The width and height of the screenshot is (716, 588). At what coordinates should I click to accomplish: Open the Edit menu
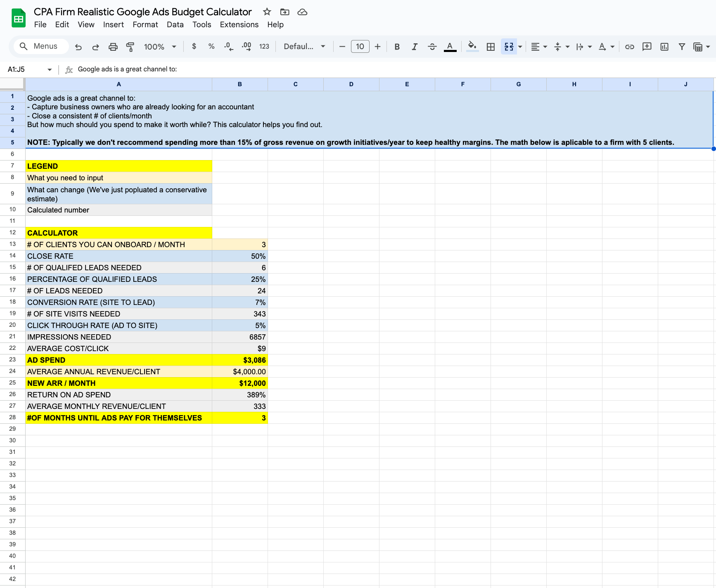[x=62, y=25]
